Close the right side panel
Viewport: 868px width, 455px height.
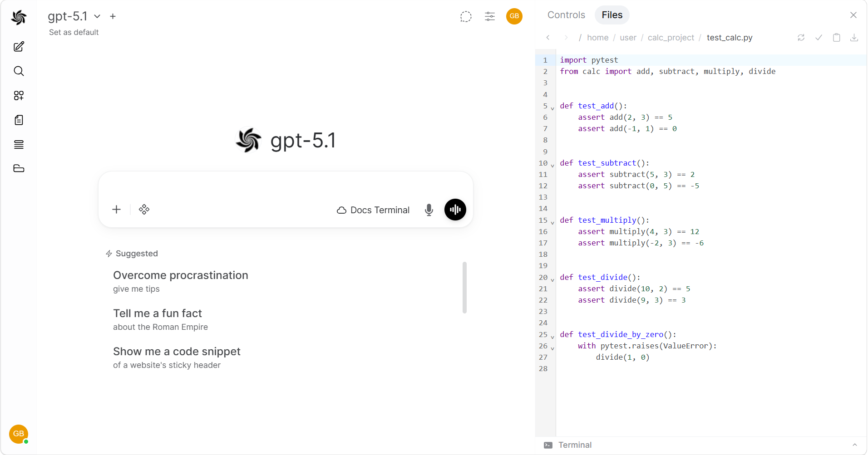[x=853, y=15]
